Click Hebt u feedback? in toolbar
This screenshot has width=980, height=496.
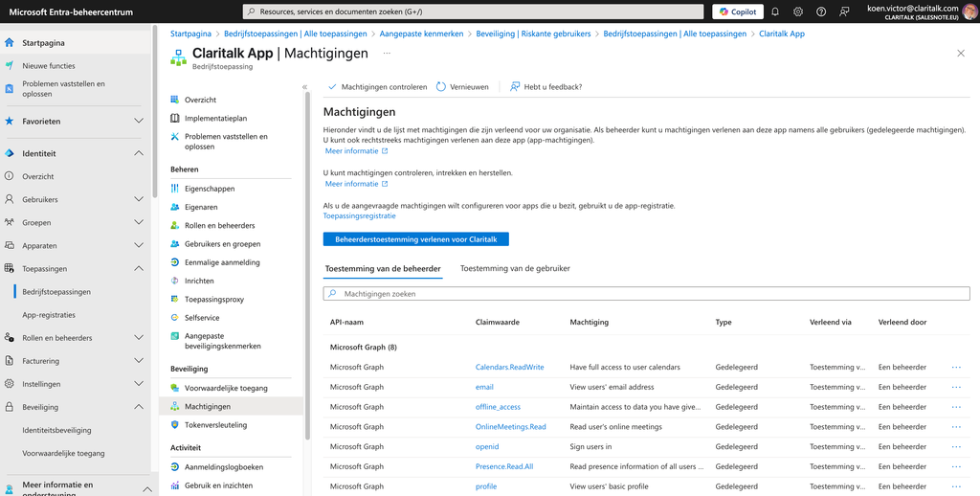pos(546,87)
